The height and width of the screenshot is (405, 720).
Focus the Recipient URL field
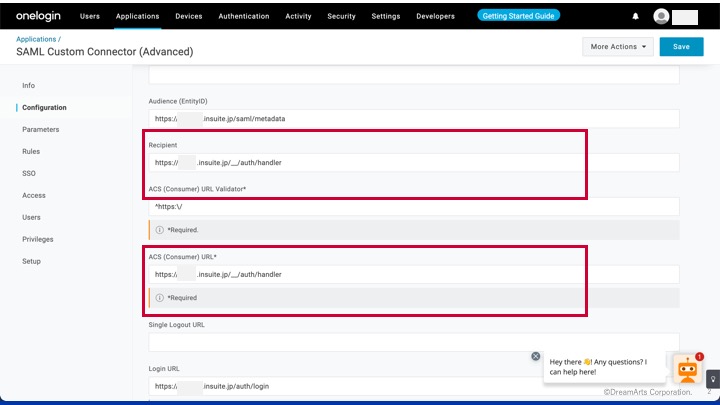[414, 163]
